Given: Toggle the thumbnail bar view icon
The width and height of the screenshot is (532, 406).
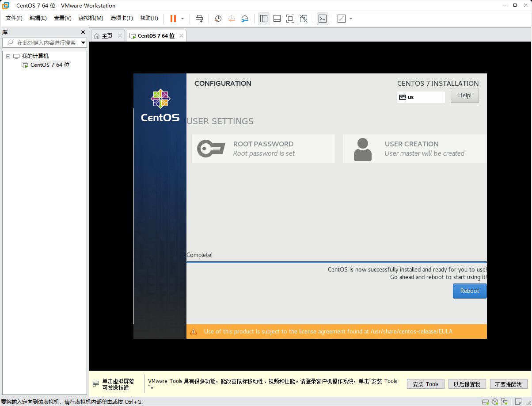Looking at the screenshot, I should pos(277,19).
